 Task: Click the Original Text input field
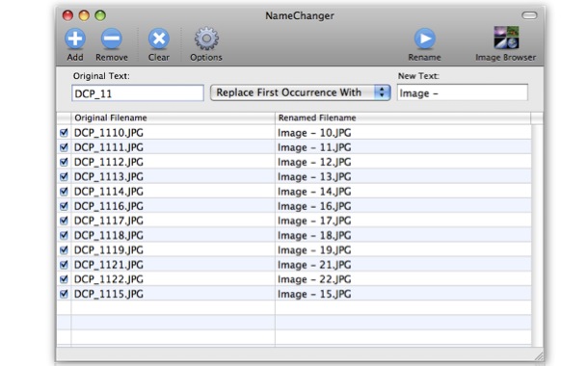tap(138, 92)
